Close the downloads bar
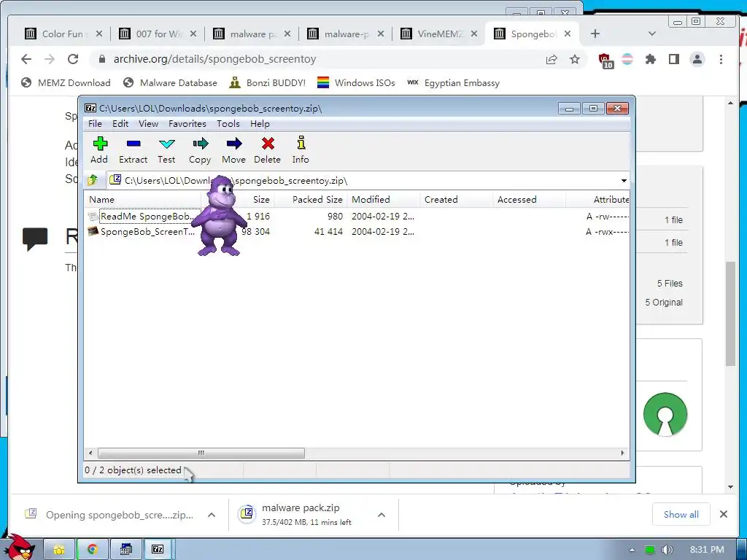The height and width of the screenshot is (560, 747). pos(723,514)
